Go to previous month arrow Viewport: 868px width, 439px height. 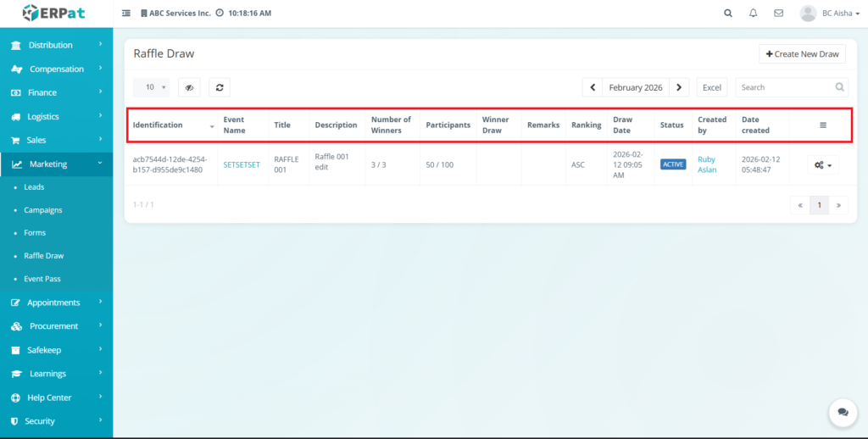coord(593,87)
